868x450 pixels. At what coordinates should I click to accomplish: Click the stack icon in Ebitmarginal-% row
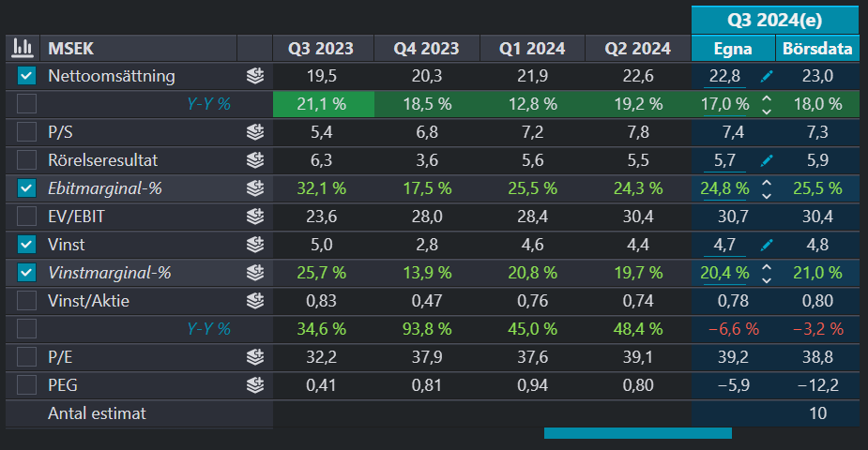point(255,188)
